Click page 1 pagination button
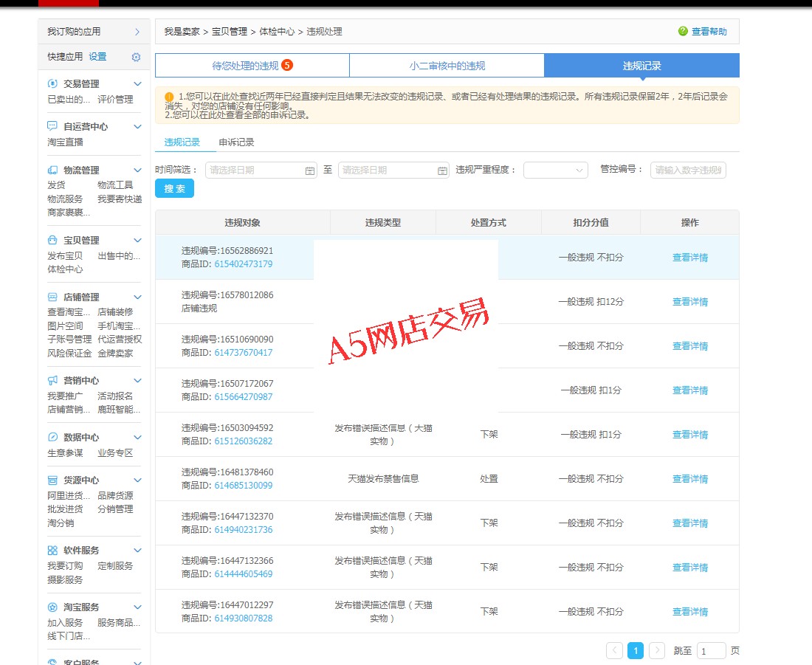The height and width of the screenshot is (665, 812). (636, 650)
